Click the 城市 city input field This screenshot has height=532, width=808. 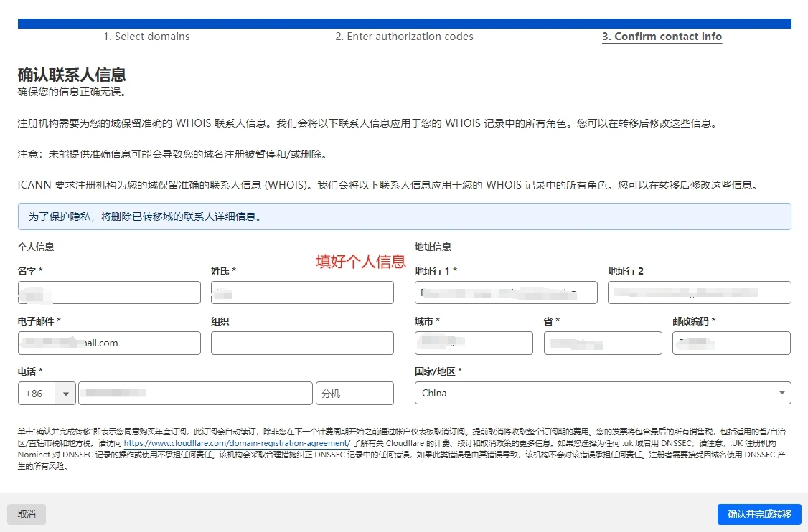coord(474,343)
